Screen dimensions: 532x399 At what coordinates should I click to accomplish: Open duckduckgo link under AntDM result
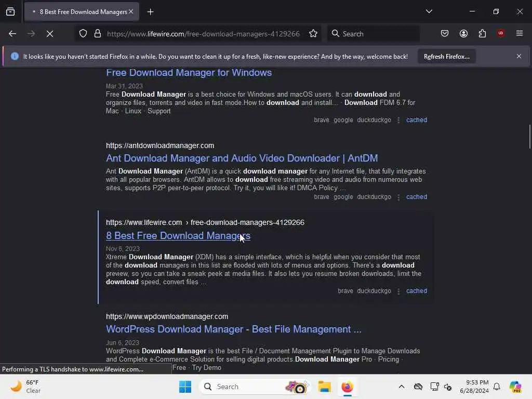pos(374,197)
